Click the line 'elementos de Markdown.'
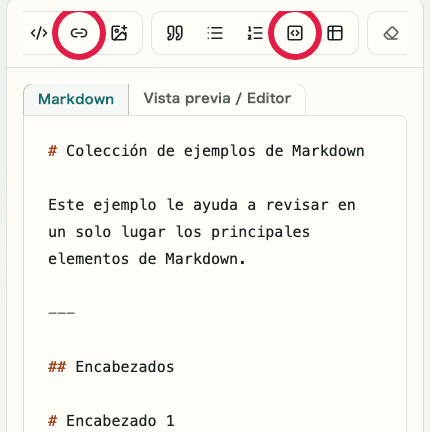Viewport: 430px width, 432px height. click(x=147, y=259)
